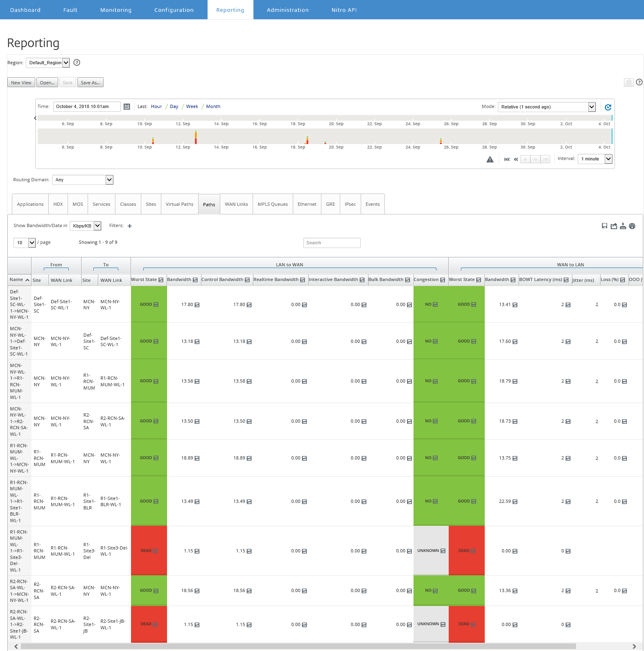Show last Hour of data

156,106
